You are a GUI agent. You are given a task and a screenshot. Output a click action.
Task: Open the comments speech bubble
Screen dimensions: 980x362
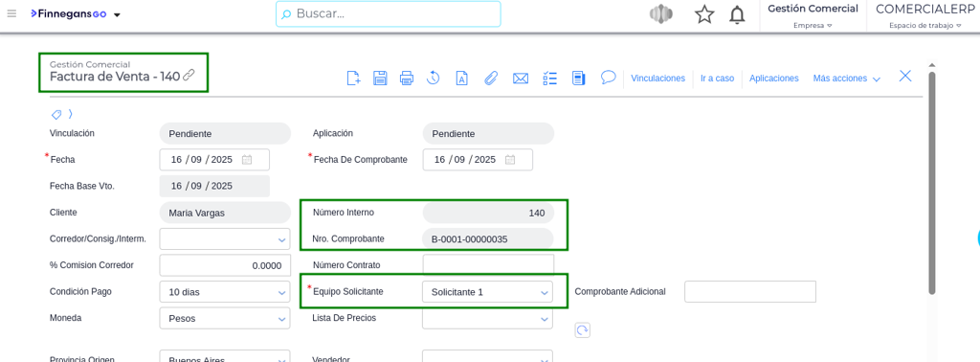608,78
